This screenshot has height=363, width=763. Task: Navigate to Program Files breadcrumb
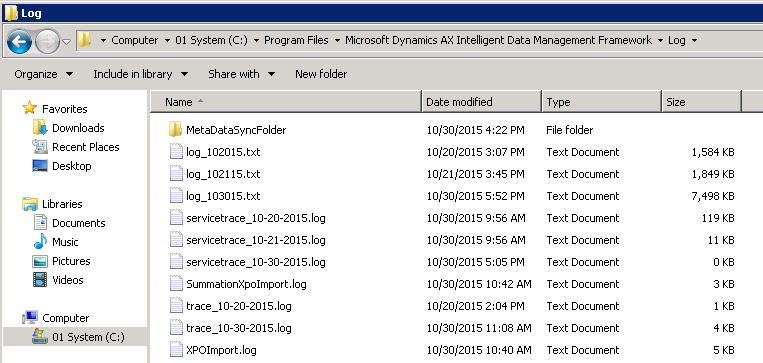point(296,40)
